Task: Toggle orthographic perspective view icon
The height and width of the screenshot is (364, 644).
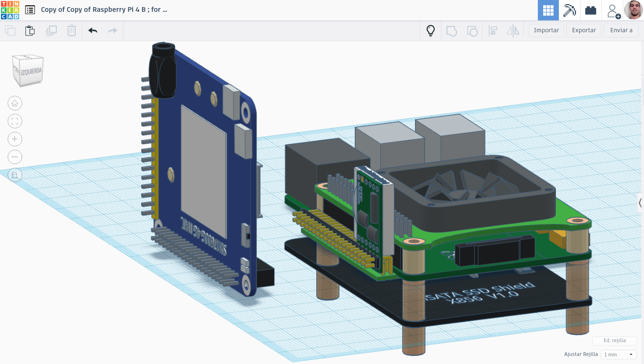Action: coord(15,175)
